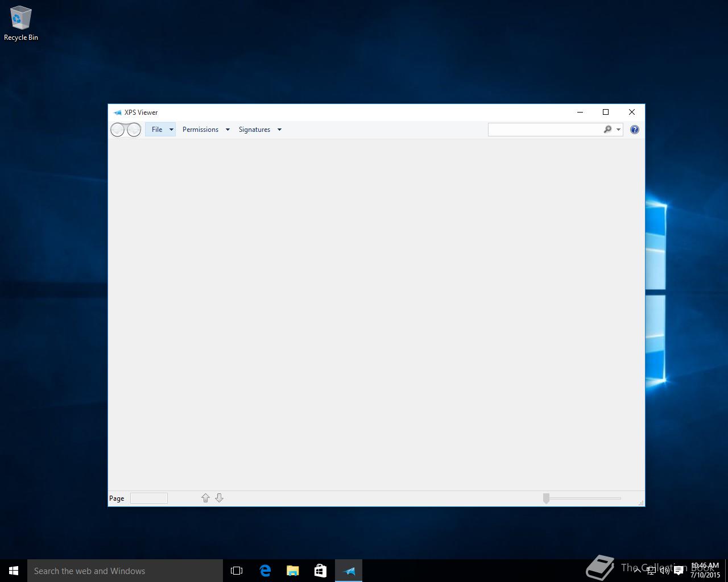Click the XPS Viewer taskbar button

click(x=349, y=571)
